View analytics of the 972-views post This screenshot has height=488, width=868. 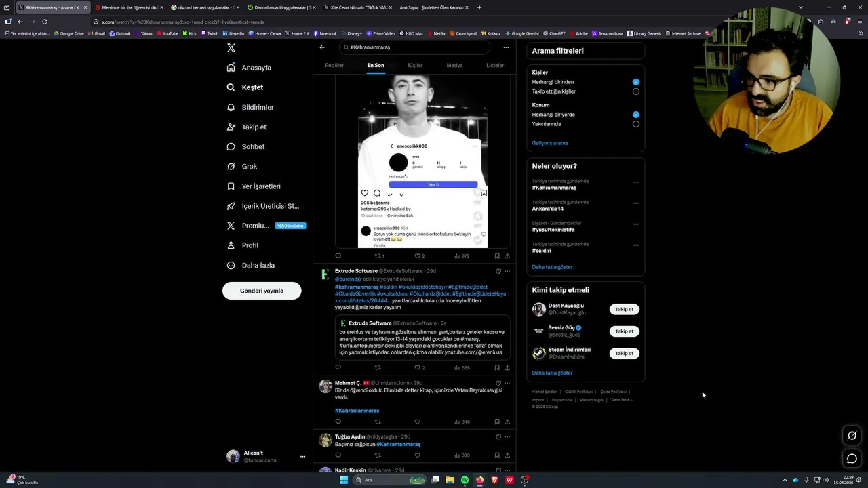pos(461,256)
